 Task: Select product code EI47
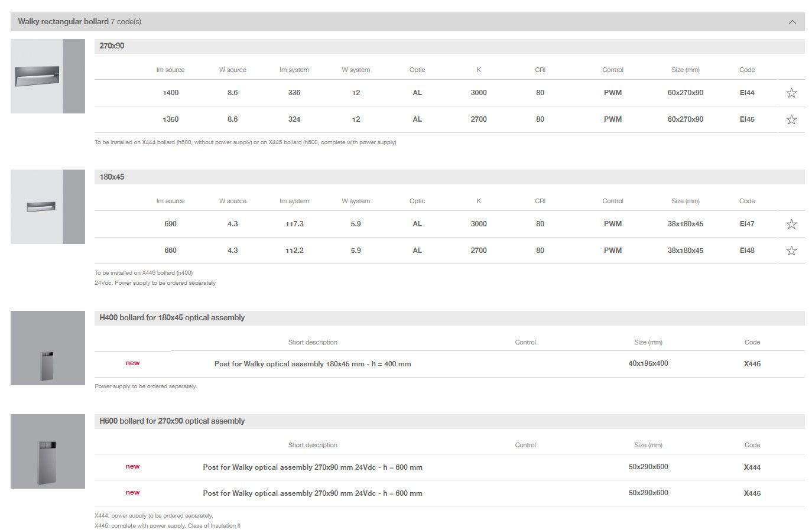[x=747, y=224]
